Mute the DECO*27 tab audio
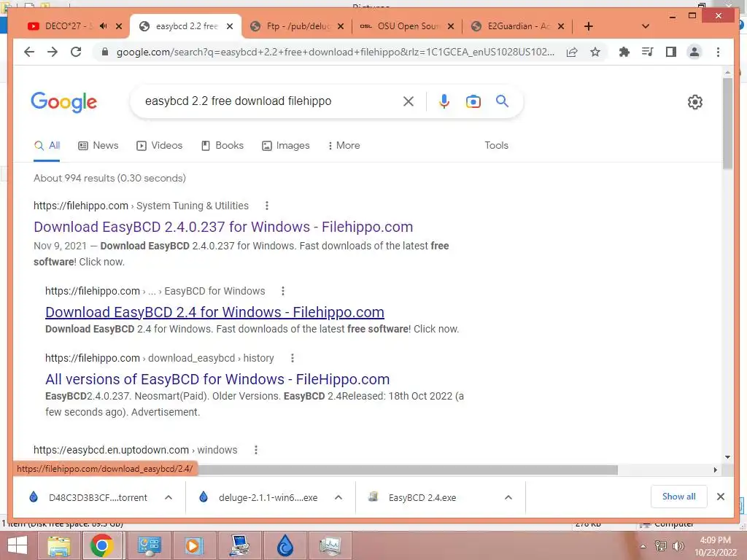The width and height of the screenshot is (747, 560). pos(104,26)
